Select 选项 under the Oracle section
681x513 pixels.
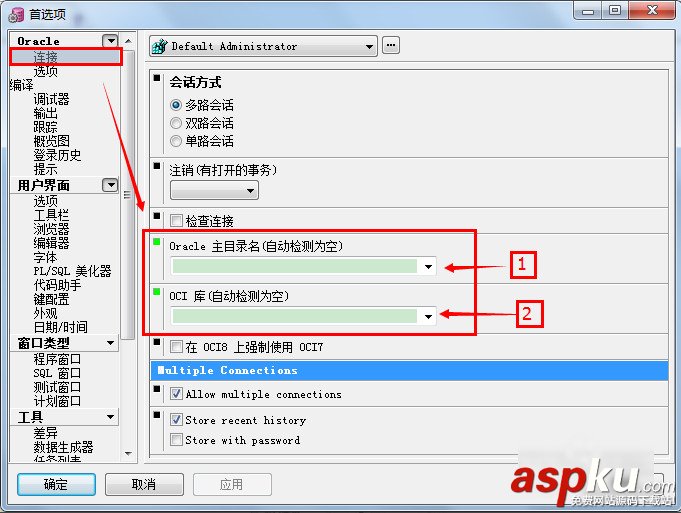[46, 71]
